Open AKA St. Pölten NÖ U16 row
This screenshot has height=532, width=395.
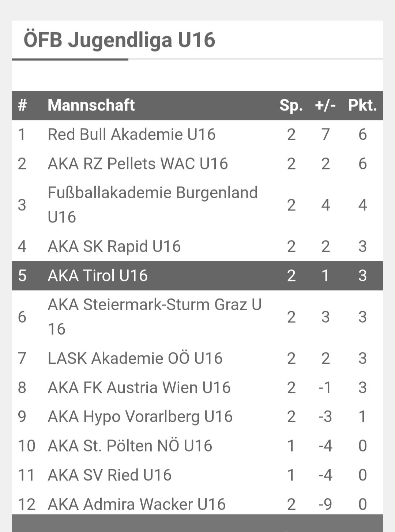click(x=197, y=446)
